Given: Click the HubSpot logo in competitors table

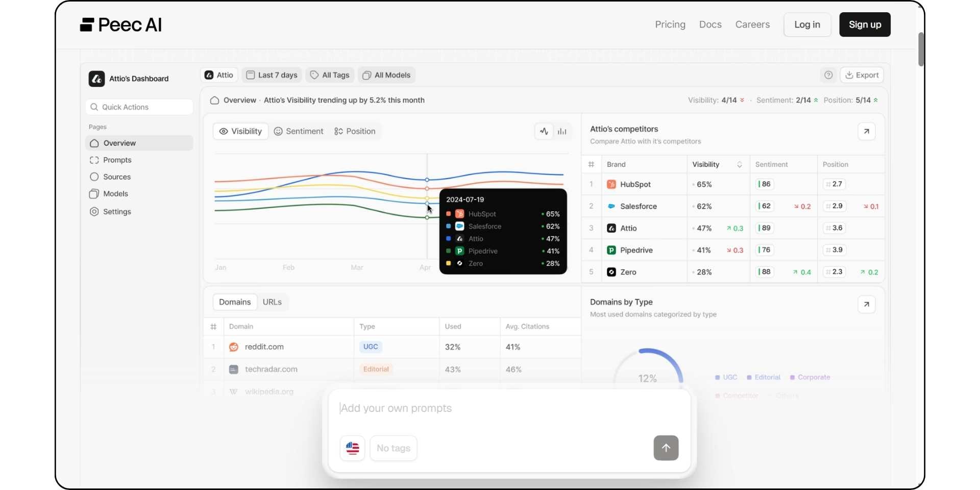Looking at the screenshot, I should tap(611, 184).
